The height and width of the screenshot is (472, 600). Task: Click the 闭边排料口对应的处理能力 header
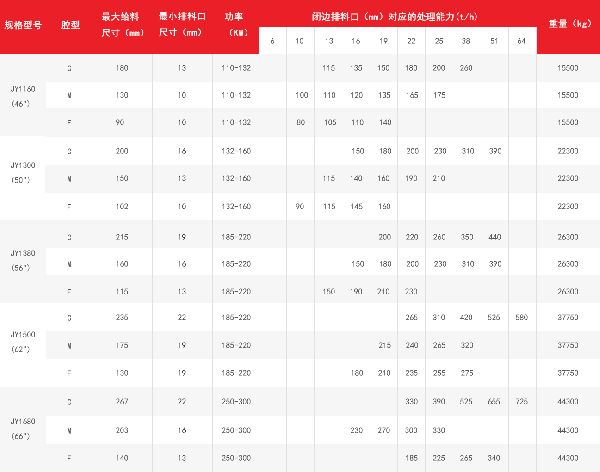[x=395, y=17]
